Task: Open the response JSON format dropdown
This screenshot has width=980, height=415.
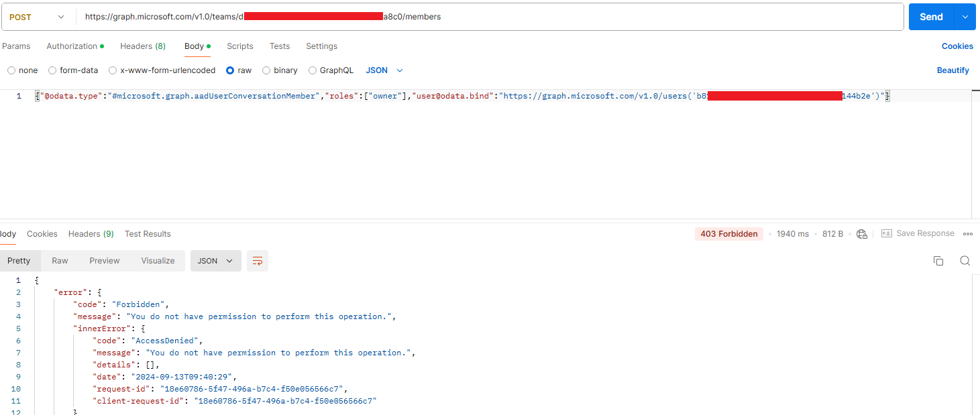Action: (x=215, y=261)
